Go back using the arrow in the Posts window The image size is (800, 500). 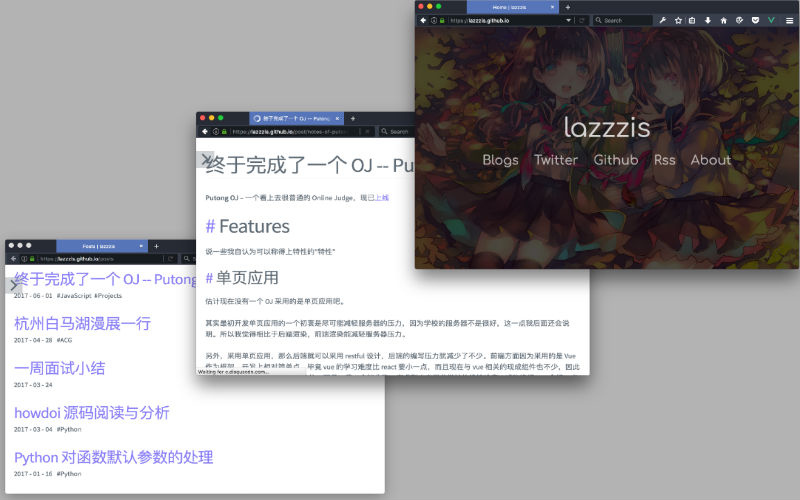[13, 258]
